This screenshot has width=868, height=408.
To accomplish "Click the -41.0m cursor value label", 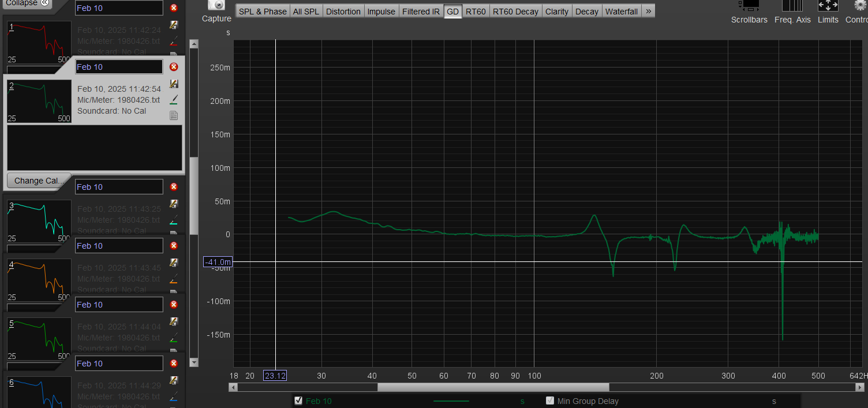I will coord(218,262).
